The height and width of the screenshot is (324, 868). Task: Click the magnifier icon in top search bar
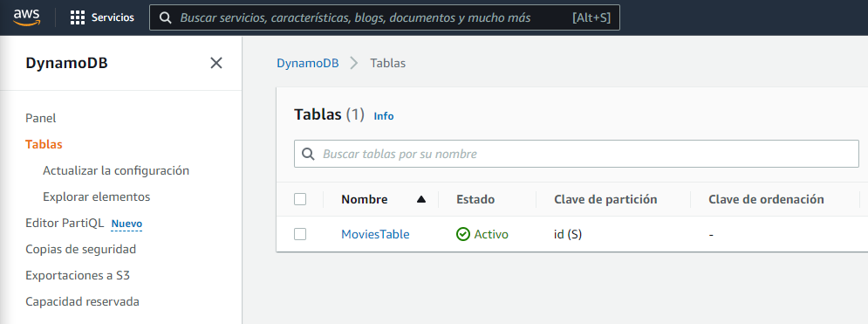pos(165,17)
